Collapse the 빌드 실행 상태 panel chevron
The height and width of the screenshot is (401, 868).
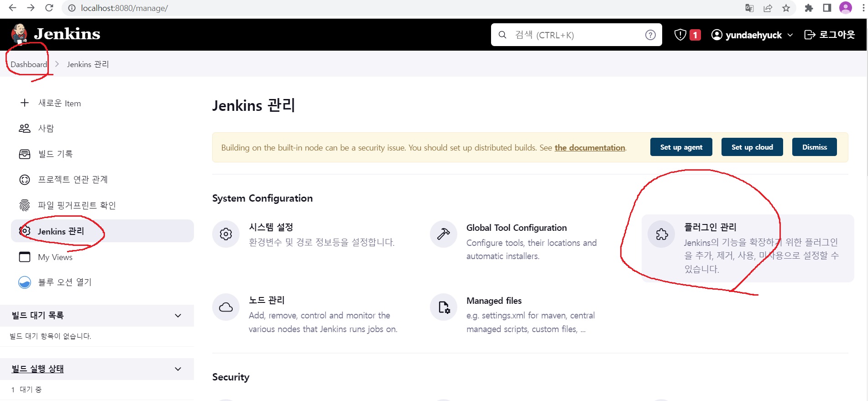178,369
